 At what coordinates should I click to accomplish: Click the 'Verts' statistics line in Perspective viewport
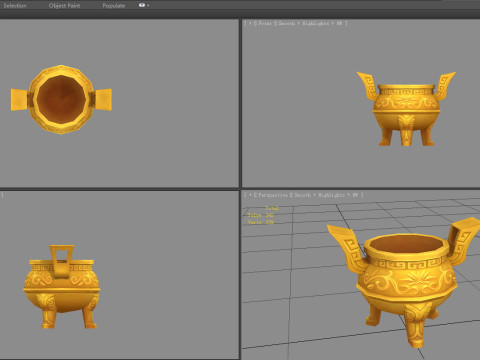point(261,222)
